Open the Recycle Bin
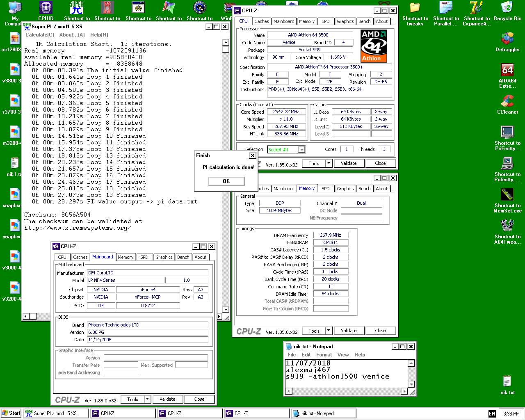 click(x=507, y=8)
